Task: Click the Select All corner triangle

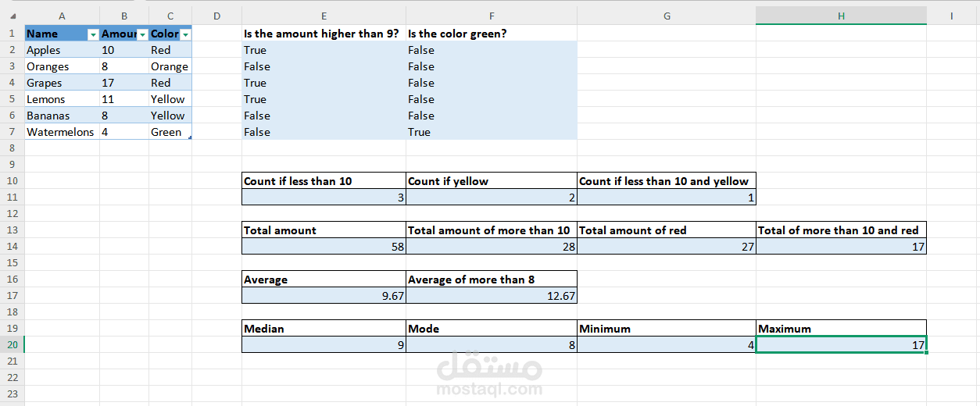Action: [x=13, y=16]
